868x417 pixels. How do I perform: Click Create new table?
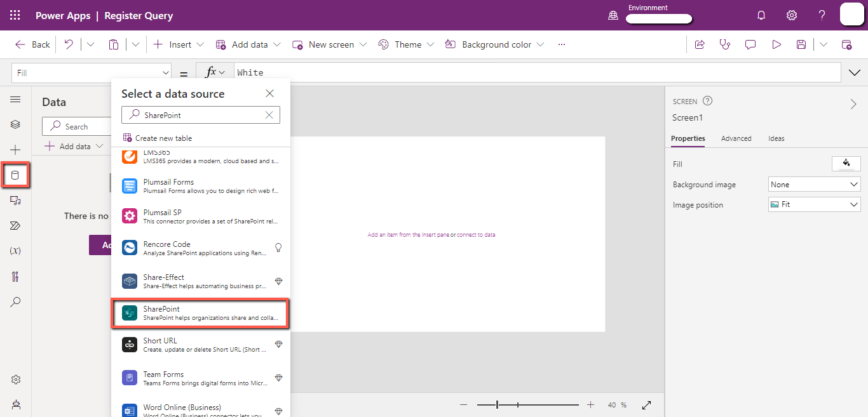[x=158, y=138]
